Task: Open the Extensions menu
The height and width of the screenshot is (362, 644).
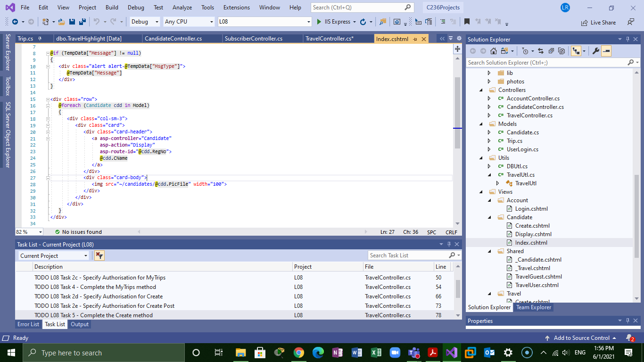Action: pos(237,8)
